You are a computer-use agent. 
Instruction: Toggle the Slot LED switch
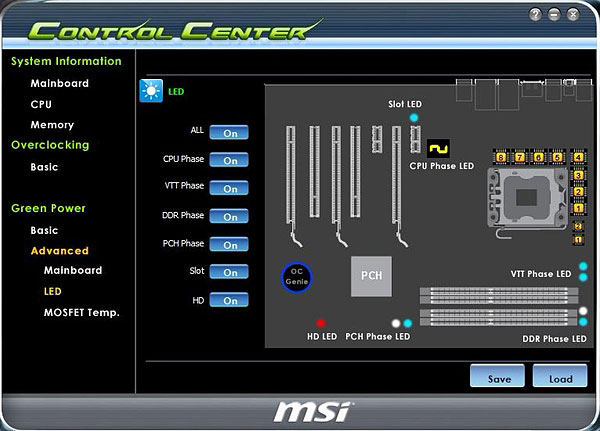(229, 272)
